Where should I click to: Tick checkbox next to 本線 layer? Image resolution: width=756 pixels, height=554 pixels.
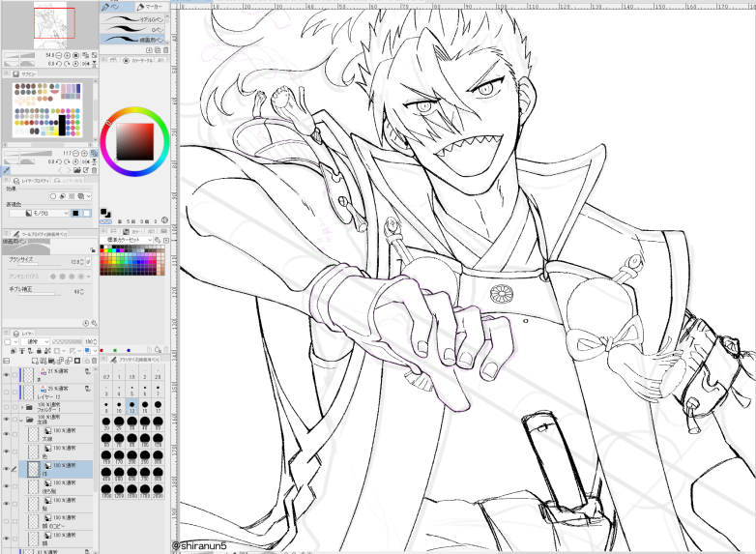click(x=15, y=434)
